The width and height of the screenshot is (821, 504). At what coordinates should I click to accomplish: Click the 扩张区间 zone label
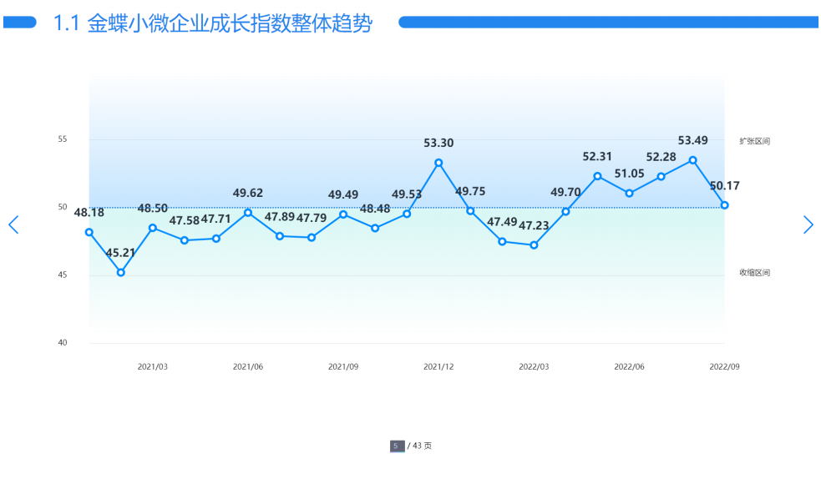click(x=754, y=141)
